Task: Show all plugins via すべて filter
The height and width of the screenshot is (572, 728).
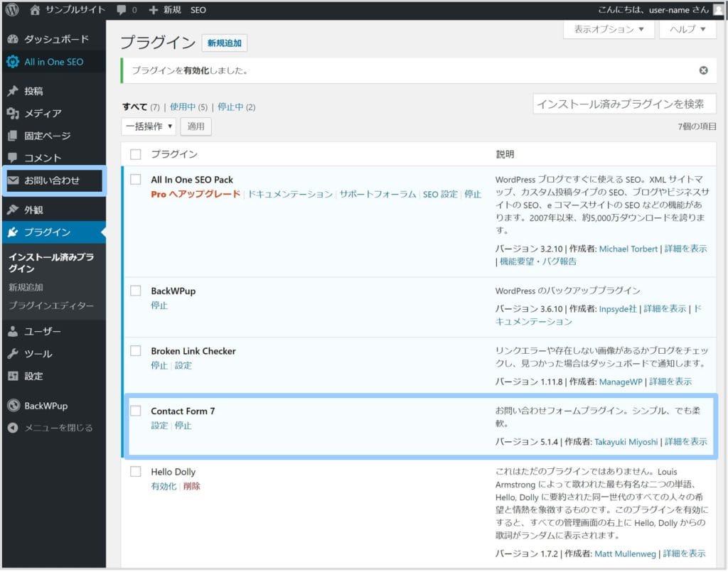Action: pyautogui.click(x=134, y=107)
